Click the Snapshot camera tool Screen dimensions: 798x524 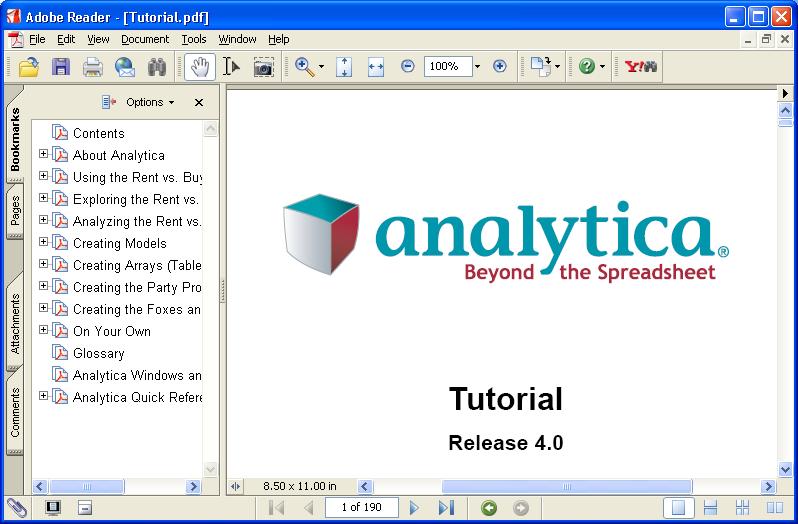pyautogui.click(x=263, y=67)
